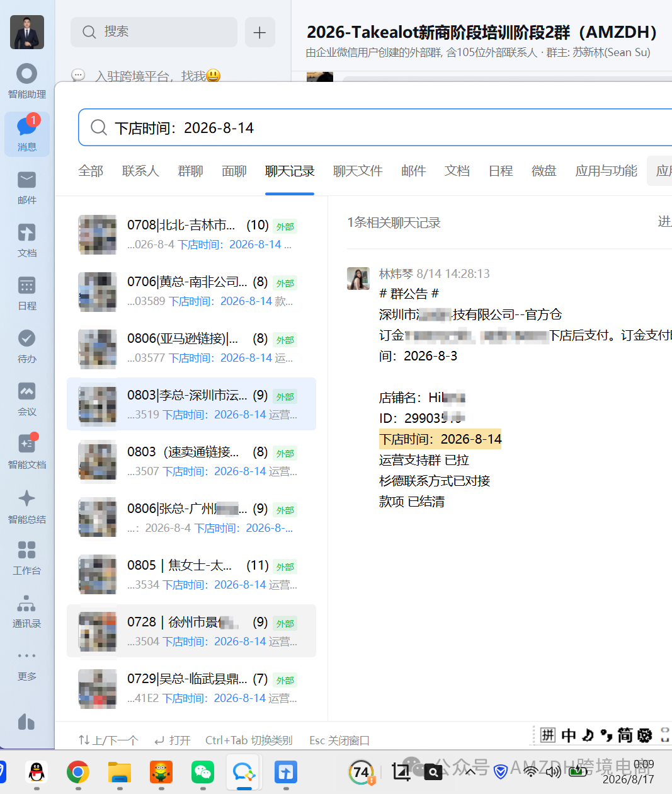Switch to the 文档 search tab
The height and width of the screenshot is (794, 672).
(457, 171)
